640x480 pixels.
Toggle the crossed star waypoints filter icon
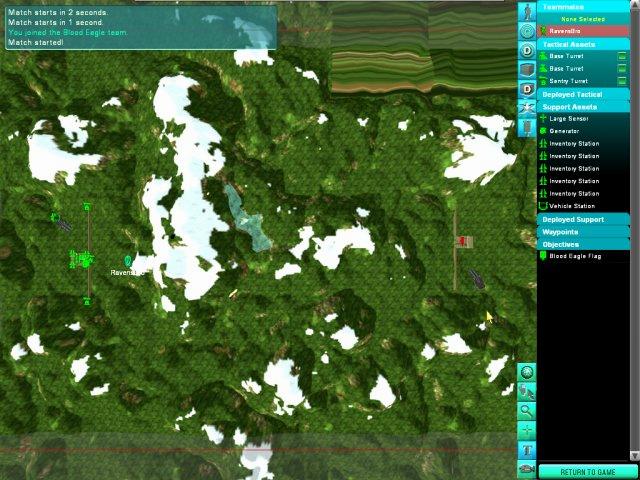click(527, 109)
